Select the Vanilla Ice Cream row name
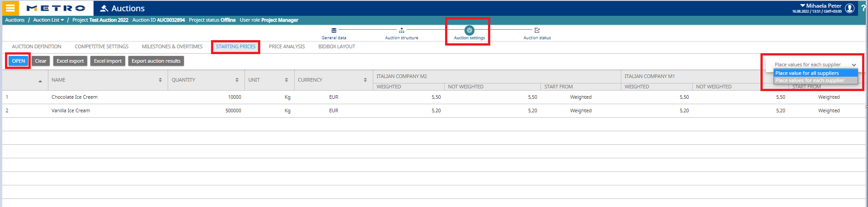This screenshot has height=207, width=868. (x=70, y=110)
